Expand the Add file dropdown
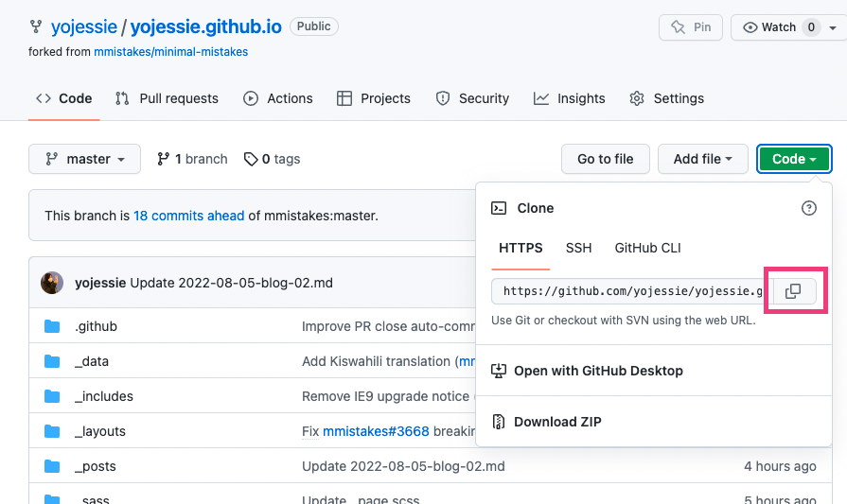 coord(703,159)
